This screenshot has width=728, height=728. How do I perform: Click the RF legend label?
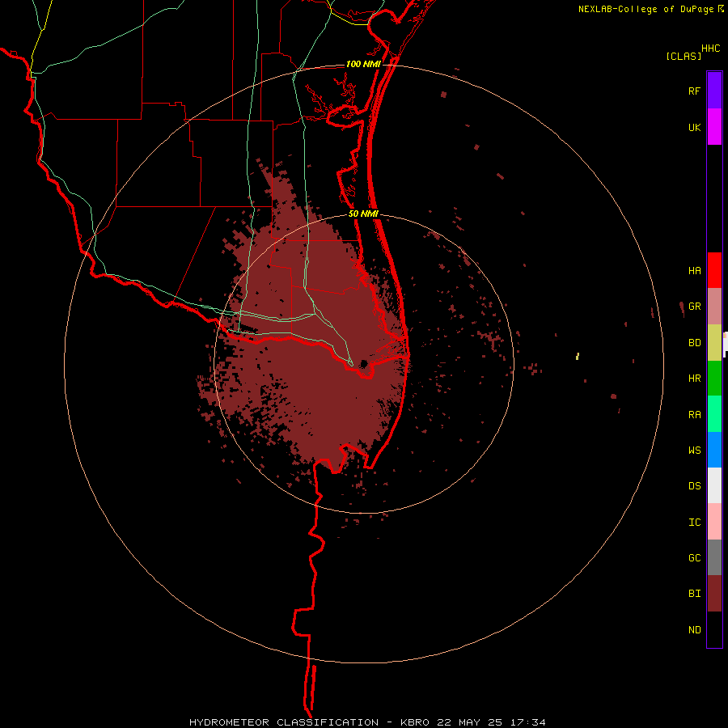point(694,91)
